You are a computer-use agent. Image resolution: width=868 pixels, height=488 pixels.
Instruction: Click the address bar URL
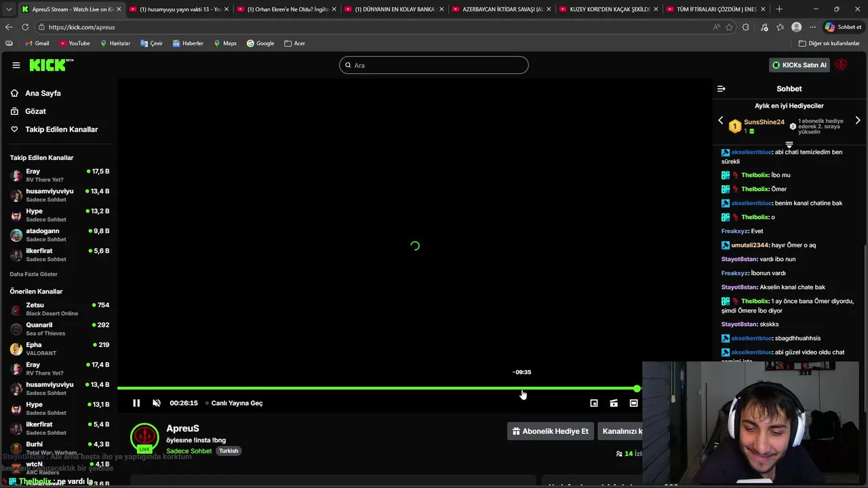[x=81, y=27]
